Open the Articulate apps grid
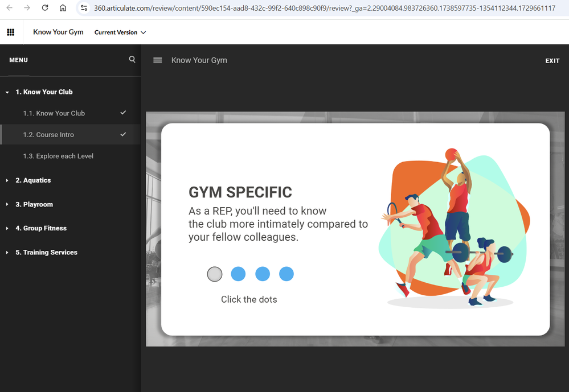The height and width of the screenshot is (392, 569). 11,32
